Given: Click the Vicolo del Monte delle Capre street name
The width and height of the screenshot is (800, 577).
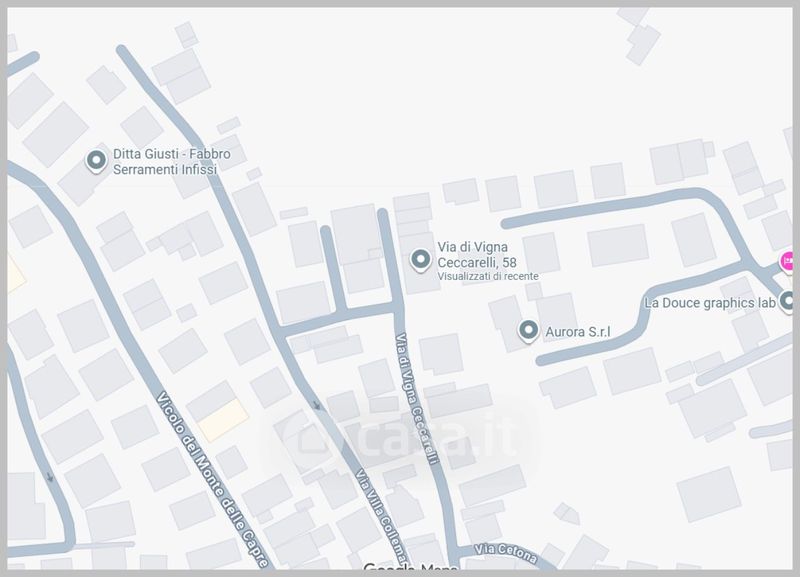Looking at the screenshot, I should click(x=212, y=480).
